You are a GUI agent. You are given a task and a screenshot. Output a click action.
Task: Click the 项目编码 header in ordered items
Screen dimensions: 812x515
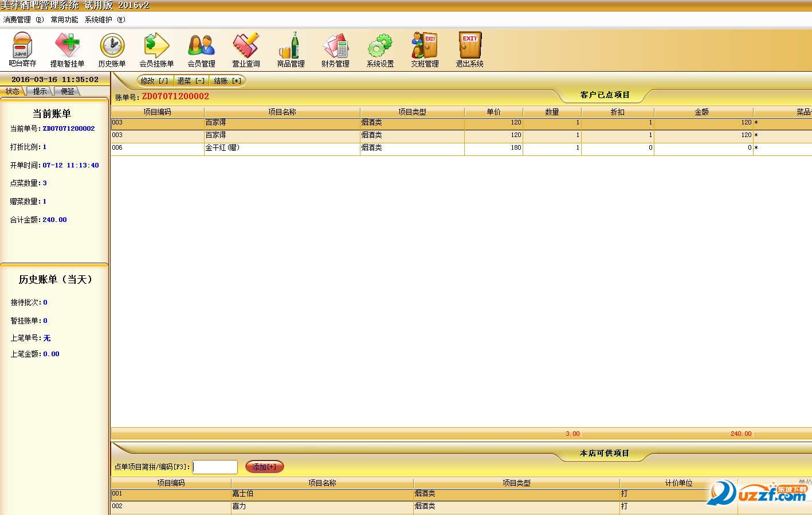pos(158,112)
